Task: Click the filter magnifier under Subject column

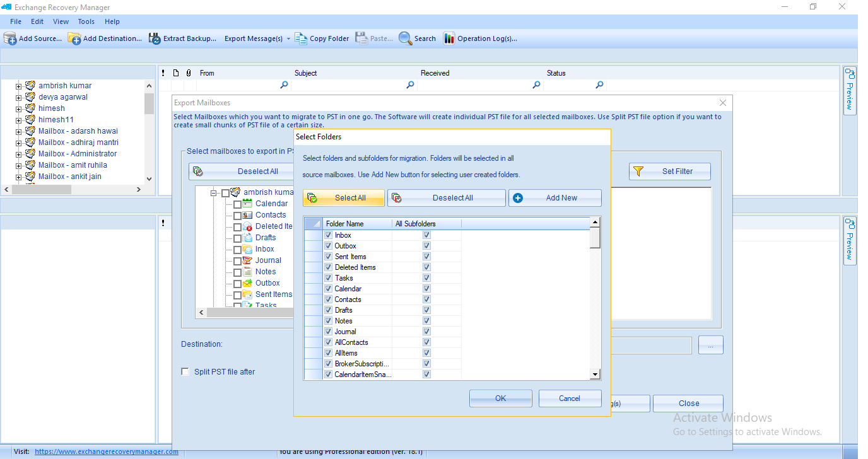Action: click(410, 85)
